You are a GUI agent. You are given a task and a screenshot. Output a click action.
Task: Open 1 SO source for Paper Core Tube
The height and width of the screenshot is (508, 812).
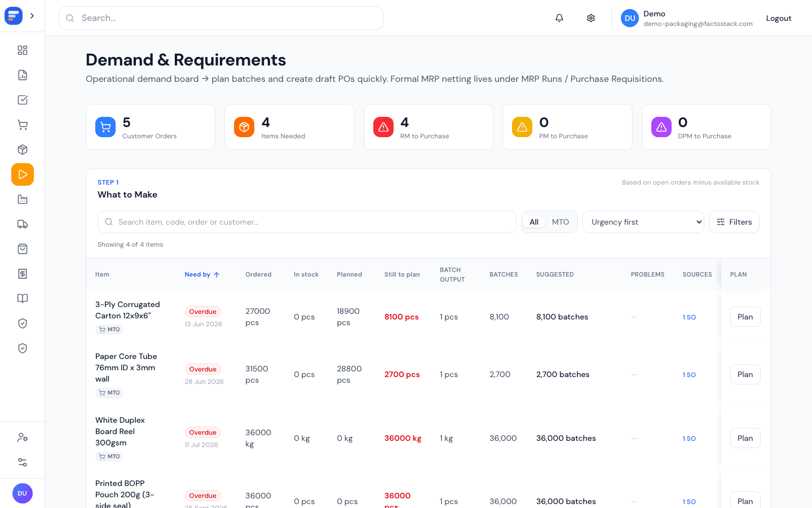(x=689, y=375)
